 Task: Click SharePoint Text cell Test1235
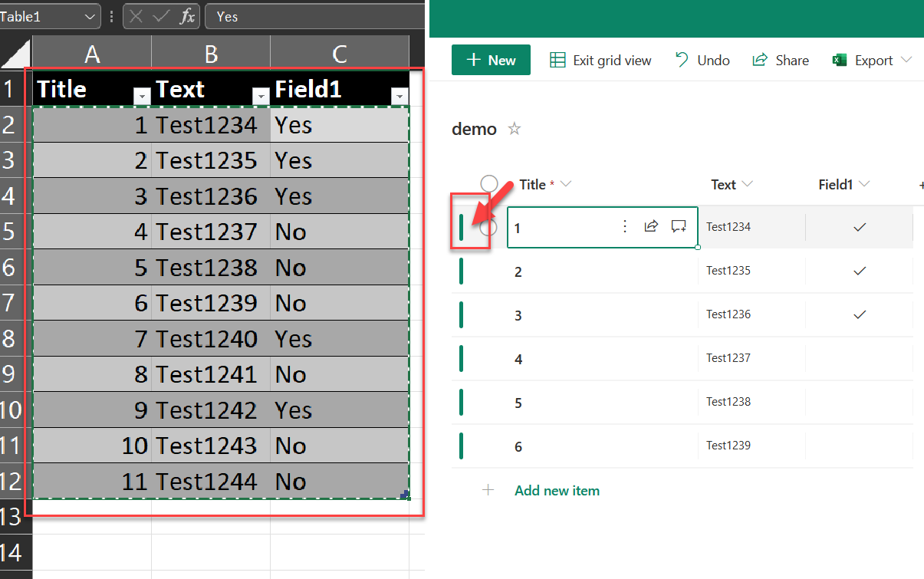click(x=751, y=271)
